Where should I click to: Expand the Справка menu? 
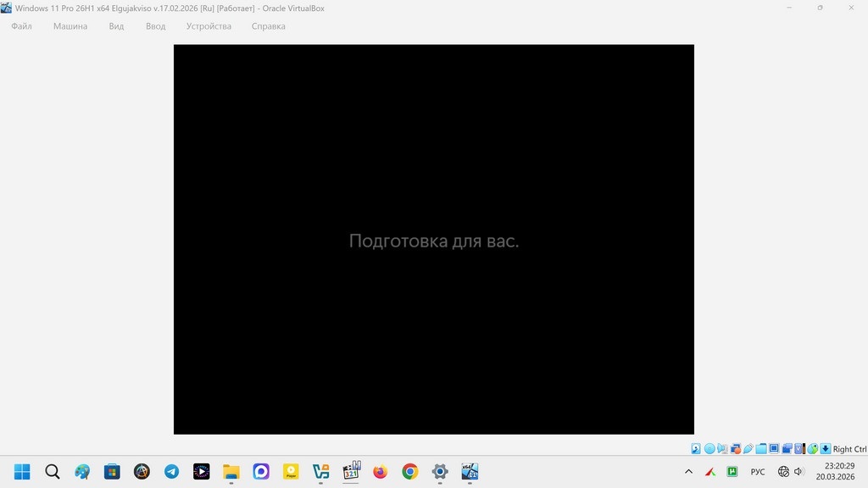[x=269, y=26]
